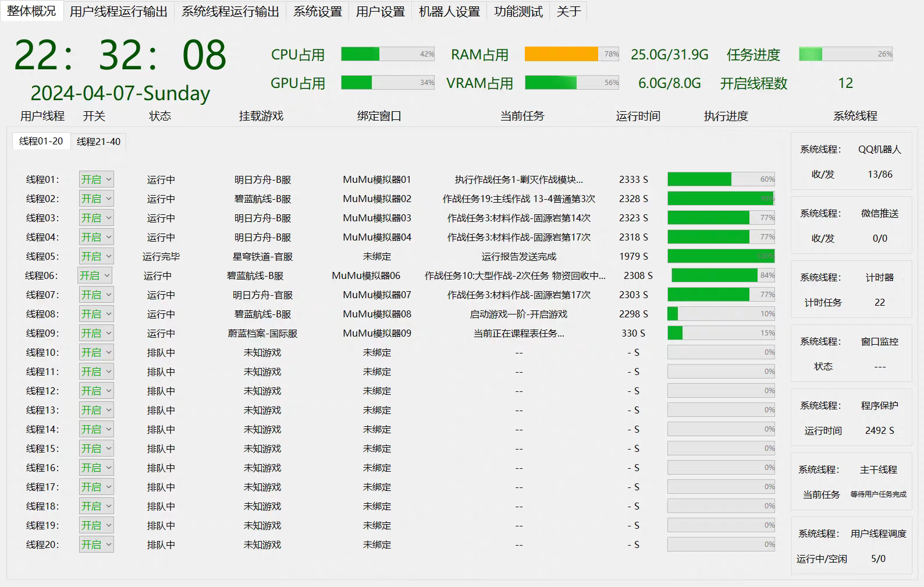
Task: Open the 开启 dropdown for 线程19
Action: pyautogui.click(x=96, y=525)
